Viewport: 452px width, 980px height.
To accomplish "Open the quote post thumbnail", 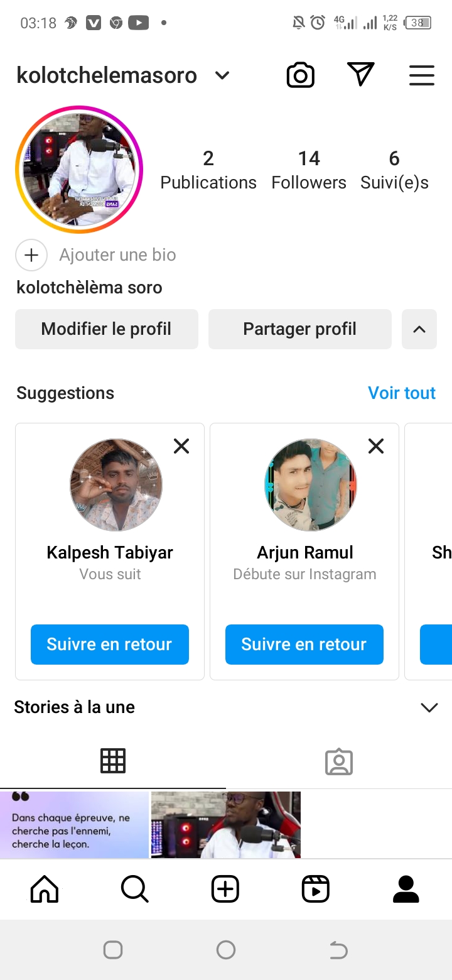I will pyautogui.click(x=74, y=824).
